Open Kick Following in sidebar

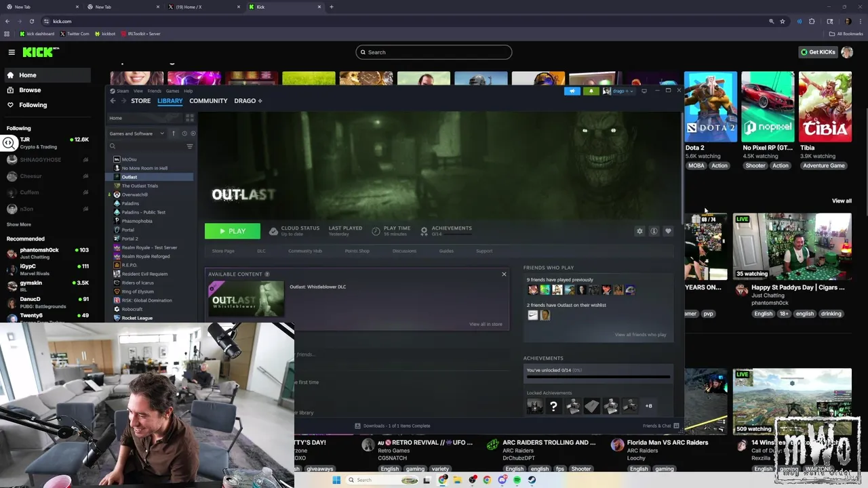coord(33,105)
